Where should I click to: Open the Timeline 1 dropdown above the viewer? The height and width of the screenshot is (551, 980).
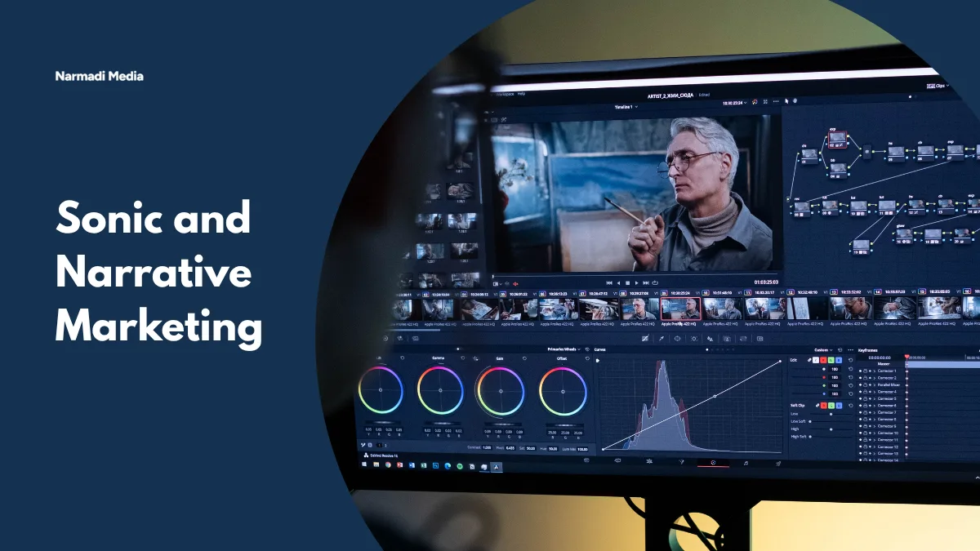(626, 106)
